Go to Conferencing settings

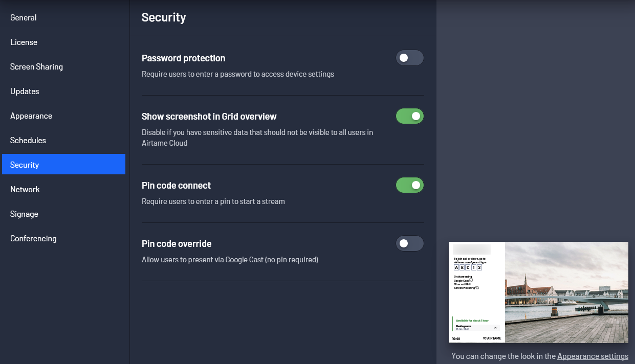pos(33,238)
